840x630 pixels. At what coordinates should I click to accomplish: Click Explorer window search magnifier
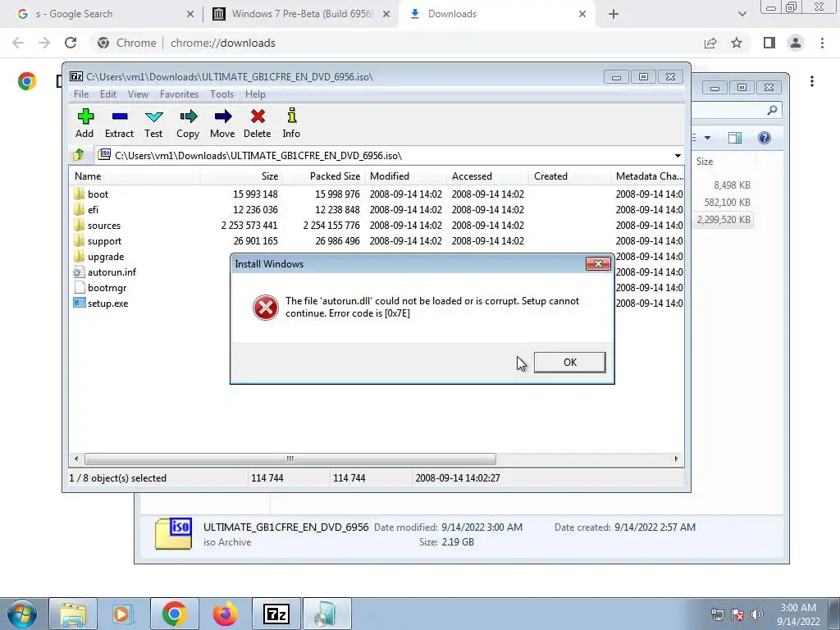point(772,111)
